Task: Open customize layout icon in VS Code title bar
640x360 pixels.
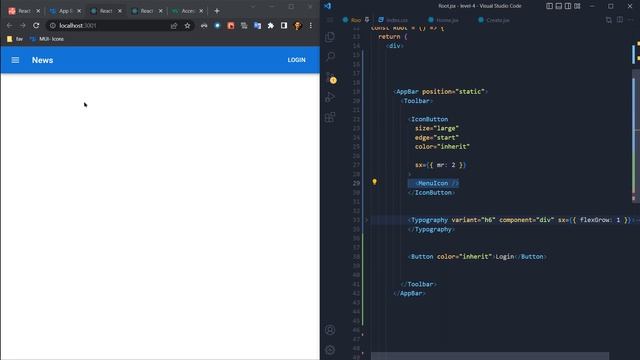Action: [x=577, y=6]
